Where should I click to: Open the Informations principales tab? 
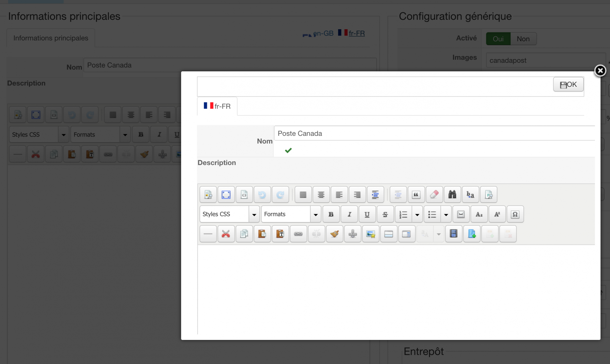[x=51, y=38]
